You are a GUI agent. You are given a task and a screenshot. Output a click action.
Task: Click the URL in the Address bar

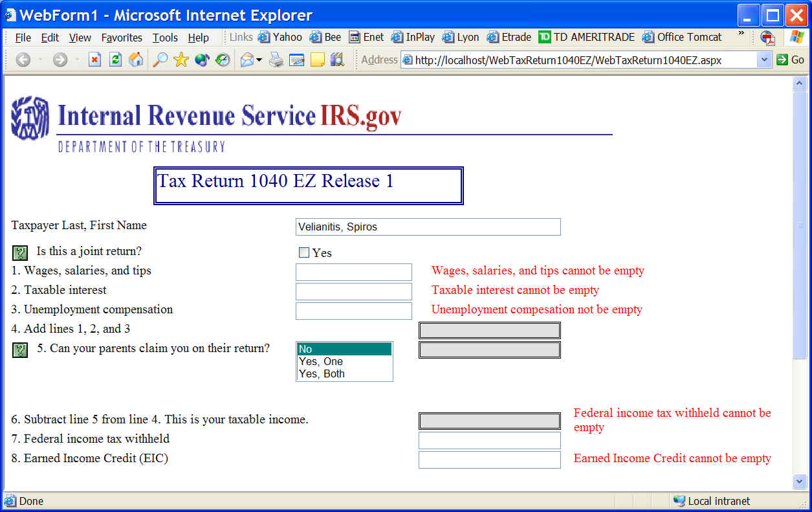(568, 60)
